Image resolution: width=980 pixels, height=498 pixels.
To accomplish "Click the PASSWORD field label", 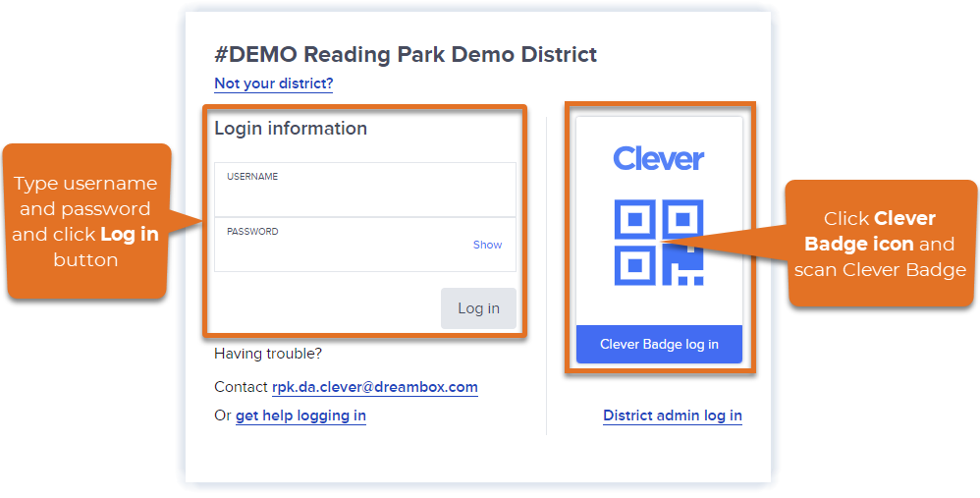I will click(252, 232).
